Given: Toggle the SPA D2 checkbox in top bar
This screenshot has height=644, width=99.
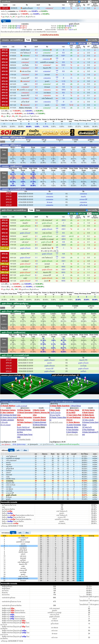Looking at the screenshot, I should click(x=79, y=1).
